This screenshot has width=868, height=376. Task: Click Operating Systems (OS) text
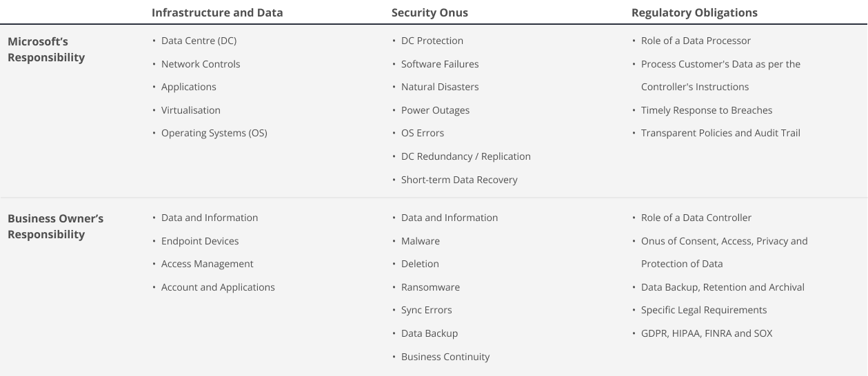pos(214,133)
